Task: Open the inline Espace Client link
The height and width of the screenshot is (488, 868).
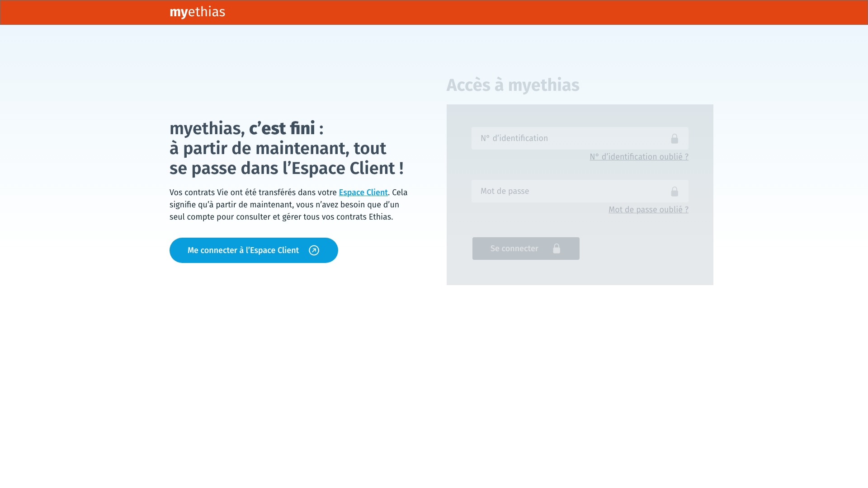Action: point(363,192)
